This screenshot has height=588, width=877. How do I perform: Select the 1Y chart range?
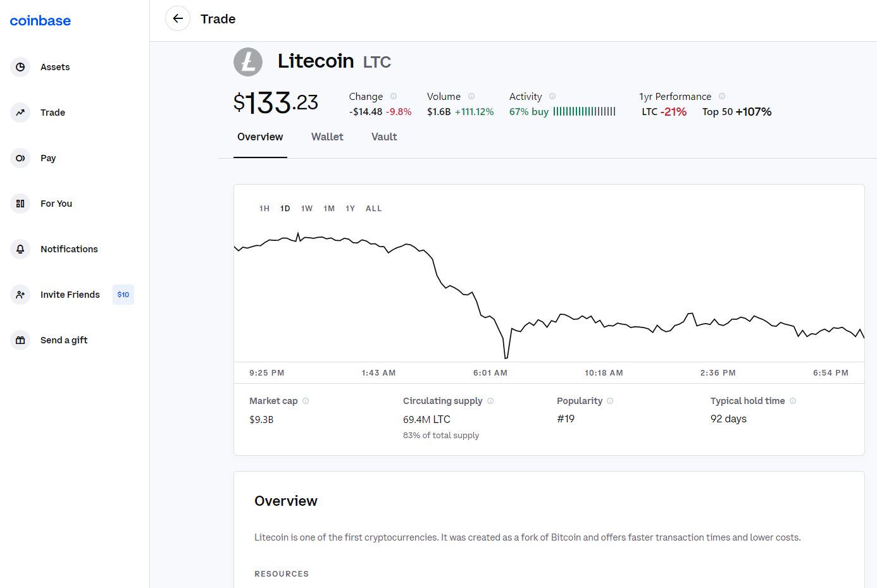click(351, 209)
